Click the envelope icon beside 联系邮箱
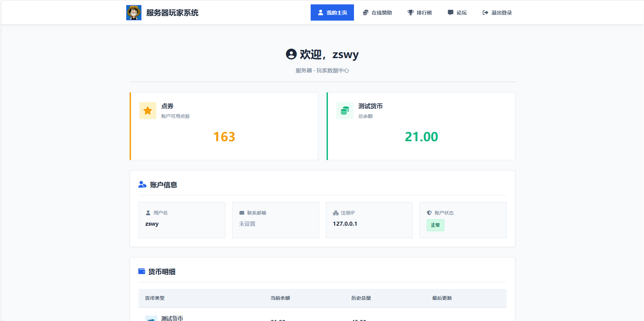The height and width of the screenshot is (321, 644). tap(241, 213)
